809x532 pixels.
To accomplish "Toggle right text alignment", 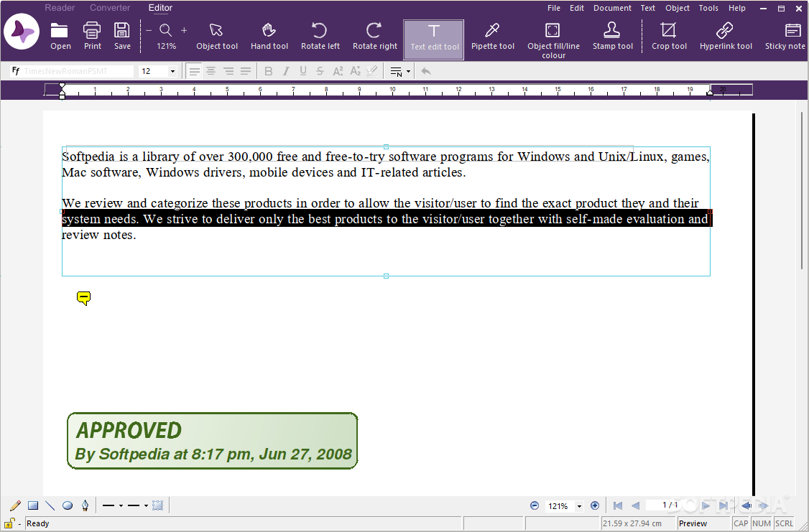I will [x=228, y=71].
